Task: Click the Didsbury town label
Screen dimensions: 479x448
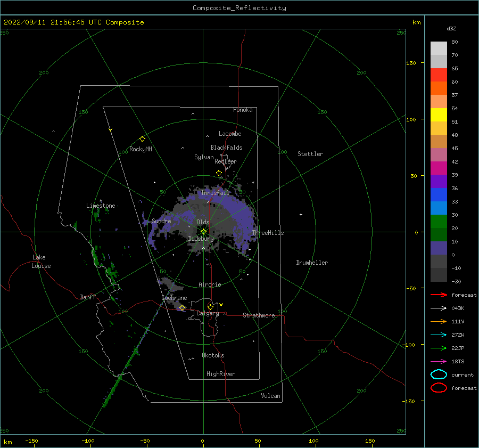Action: point(201,239)
